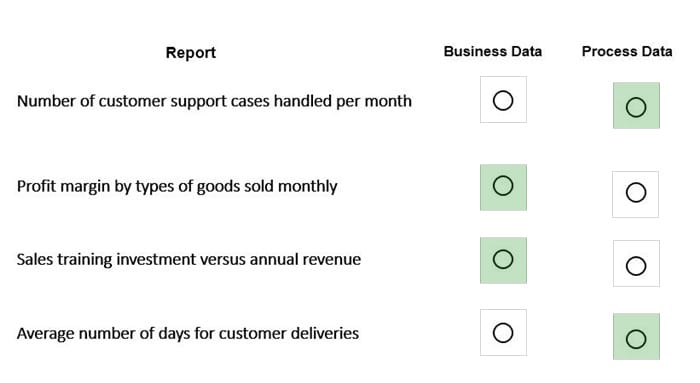Click the Report column header

coord(191,53)
